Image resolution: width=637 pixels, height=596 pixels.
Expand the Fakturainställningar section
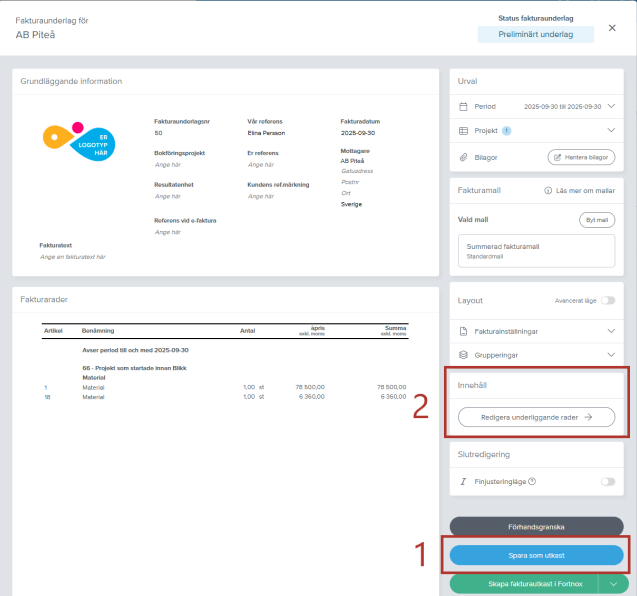point(611,329)
